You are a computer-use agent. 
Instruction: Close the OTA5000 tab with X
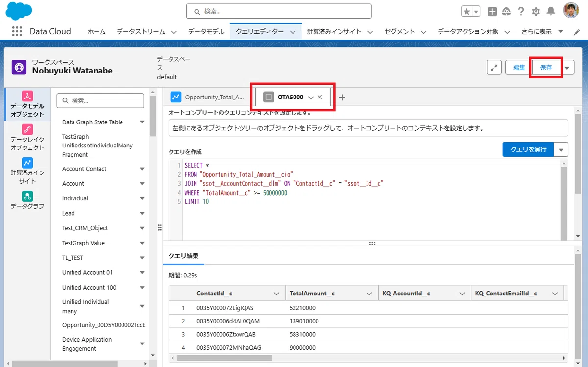click(x=320, y=97)
